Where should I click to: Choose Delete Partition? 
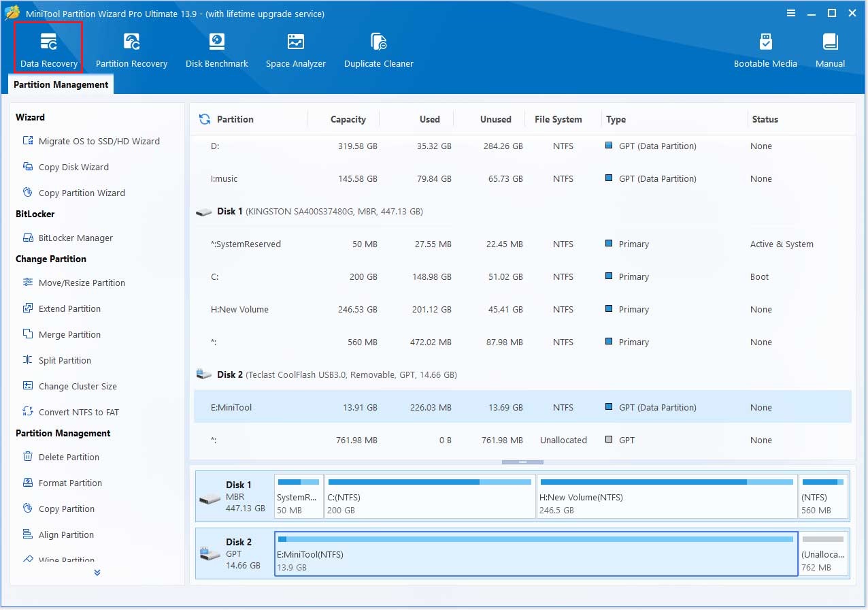click(61, 457)
